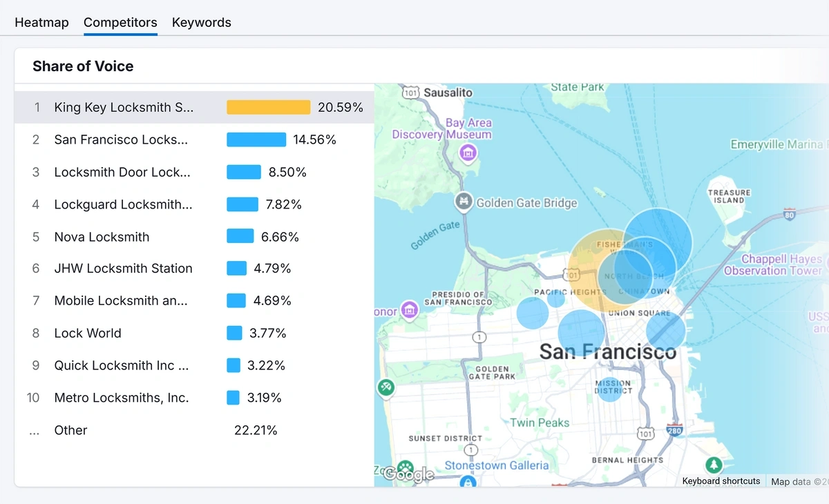
Task: Click the Mission District map label
Action: pyautogui.click(x=613, y=387)
